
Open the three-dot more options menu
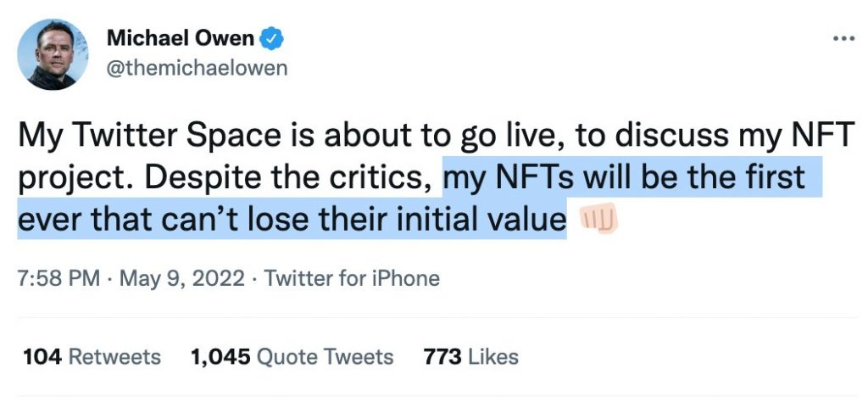[843, 39]
